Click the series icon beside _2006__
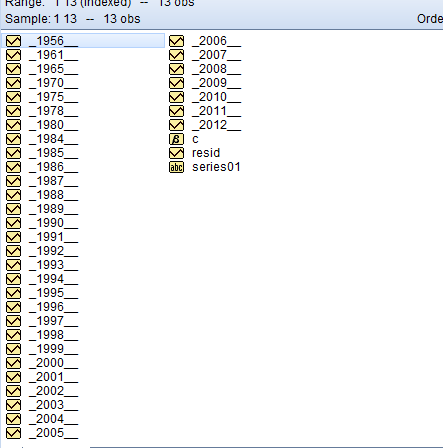 176,41
